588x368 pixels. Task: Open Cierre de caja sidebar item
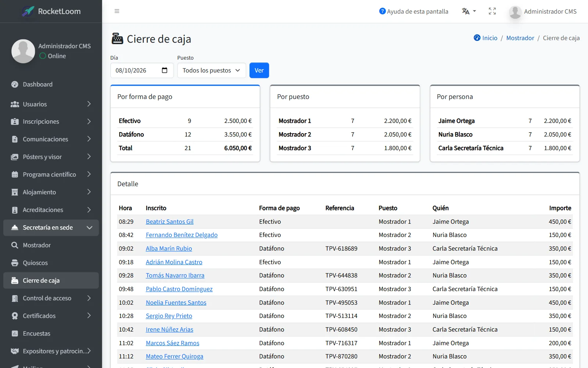(x=51, y=280)
